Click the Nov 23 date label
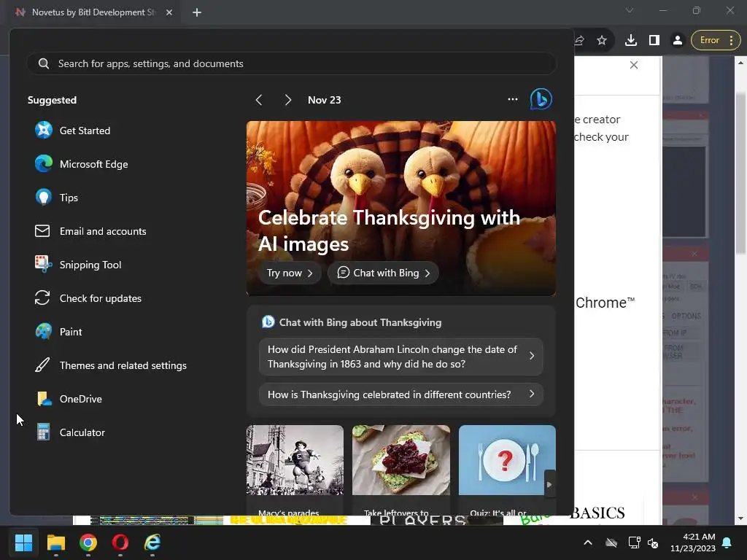This screenshot has height=560, width=747. [324, 100]
